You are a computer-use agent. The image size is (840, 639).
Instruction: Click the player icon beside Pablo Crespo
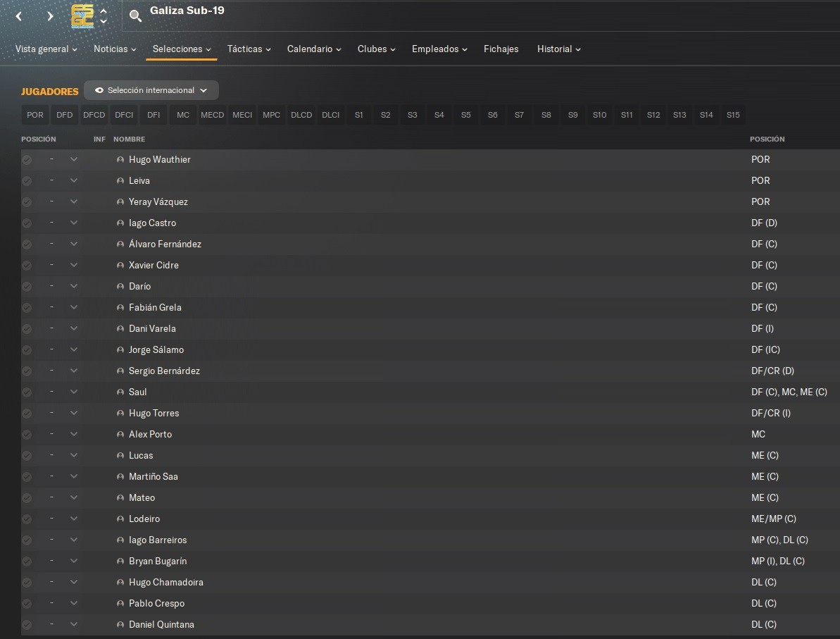click(120, 604)
